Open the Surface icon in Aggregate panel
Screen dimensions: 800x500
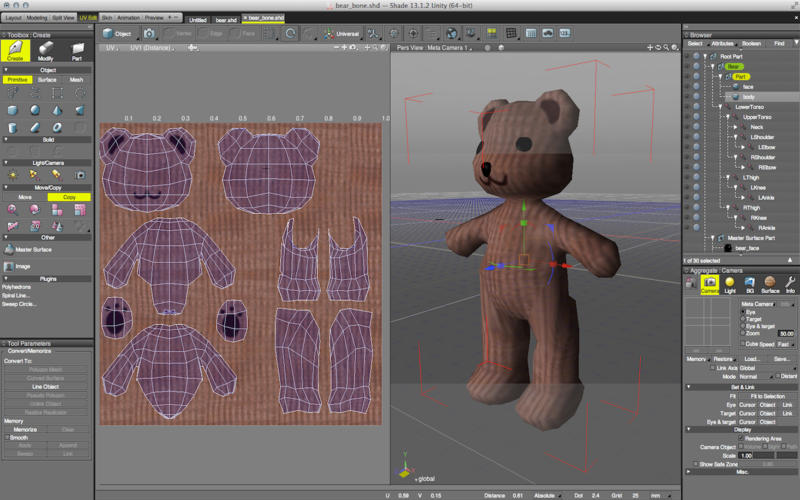770,285
